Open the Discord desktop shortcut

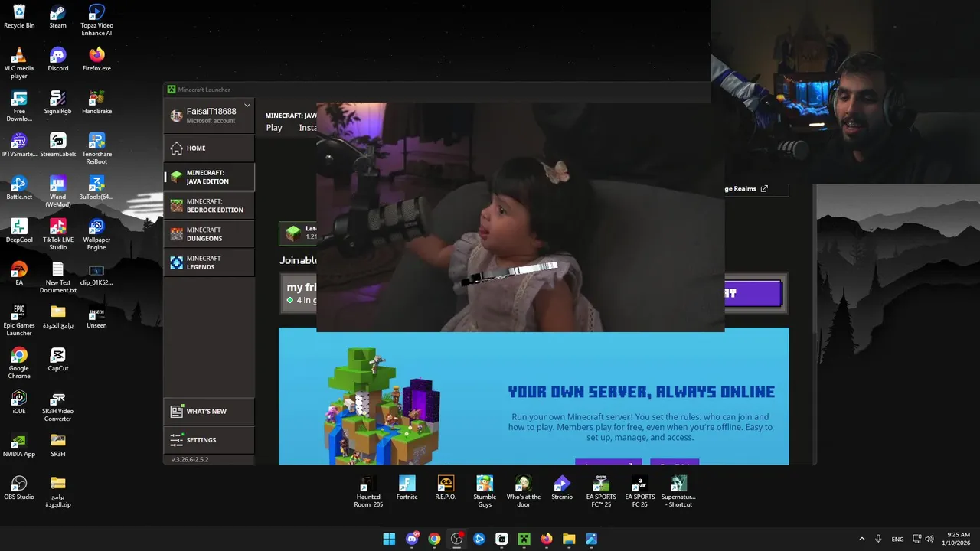click(x=58, y=59)
